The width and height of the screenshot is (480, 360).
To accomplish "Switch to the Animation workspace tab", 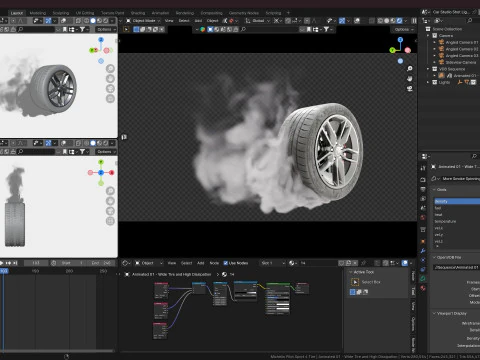I will [160, 13].
